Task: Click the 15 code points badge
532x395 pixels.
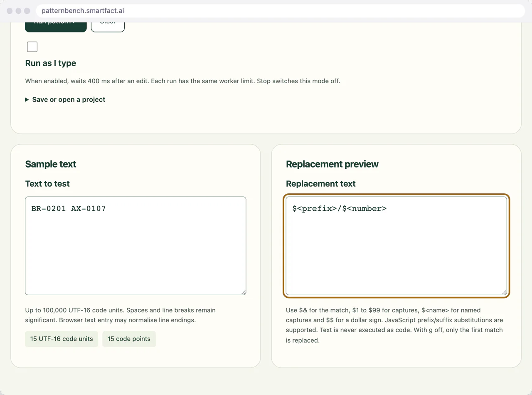Action: [x=129, y=339]
